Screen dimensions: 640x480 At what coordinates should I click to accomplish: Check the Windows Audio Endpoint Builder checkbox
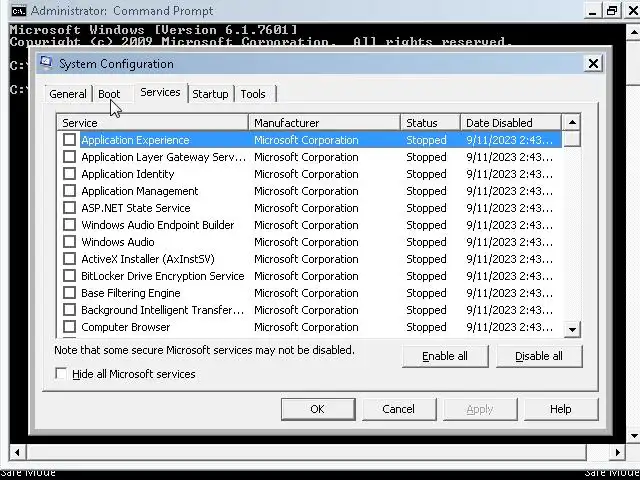point(69,225)
